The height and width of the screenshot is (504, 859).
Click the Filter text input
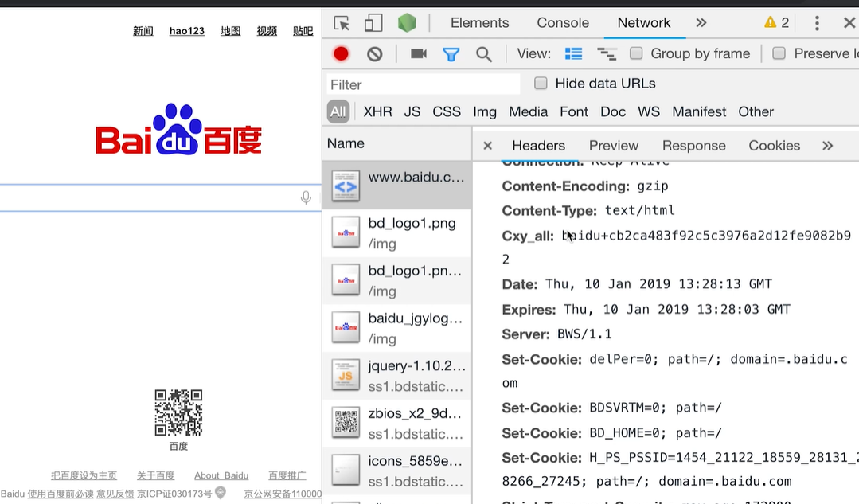click(x=424, y=84)
